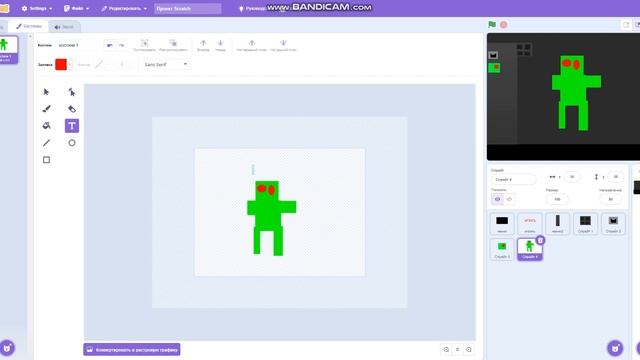
Task: Select the green figure sprite thumbnail
Action: pos(530,249)
